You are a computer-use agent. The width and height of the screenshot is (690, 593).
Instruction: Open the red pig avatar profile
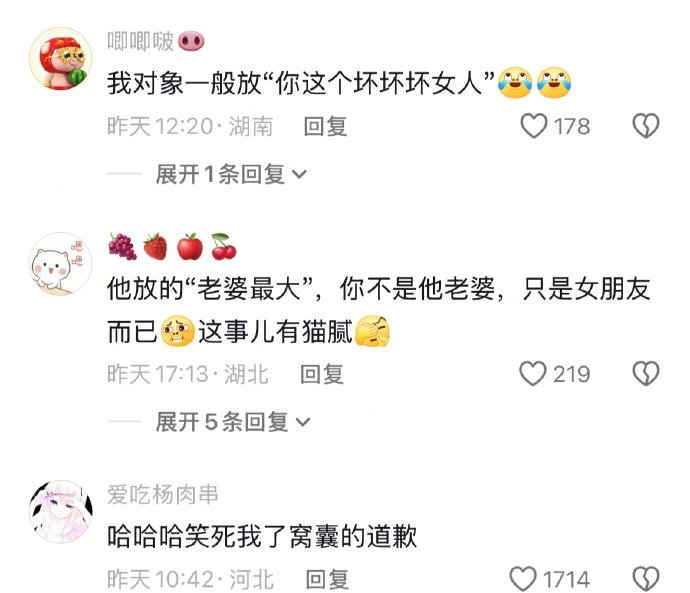[61, 59]
